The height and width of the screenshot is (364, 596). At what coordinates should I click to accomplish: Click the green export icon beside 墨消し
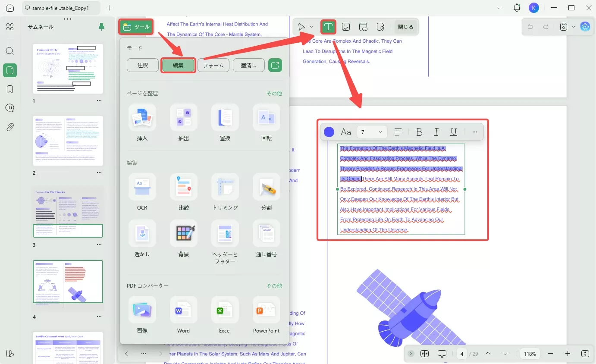[275, 66]
